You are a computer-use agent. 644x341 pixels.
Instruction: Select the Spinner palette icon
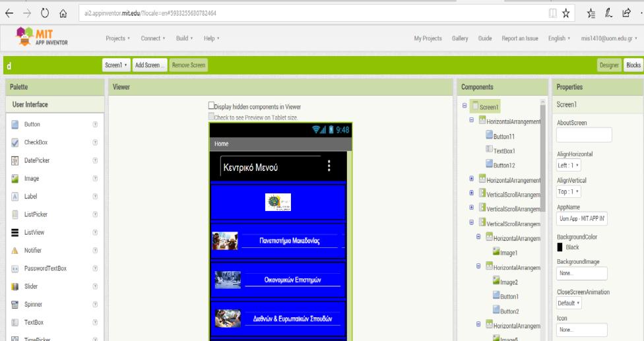[15, 305]
